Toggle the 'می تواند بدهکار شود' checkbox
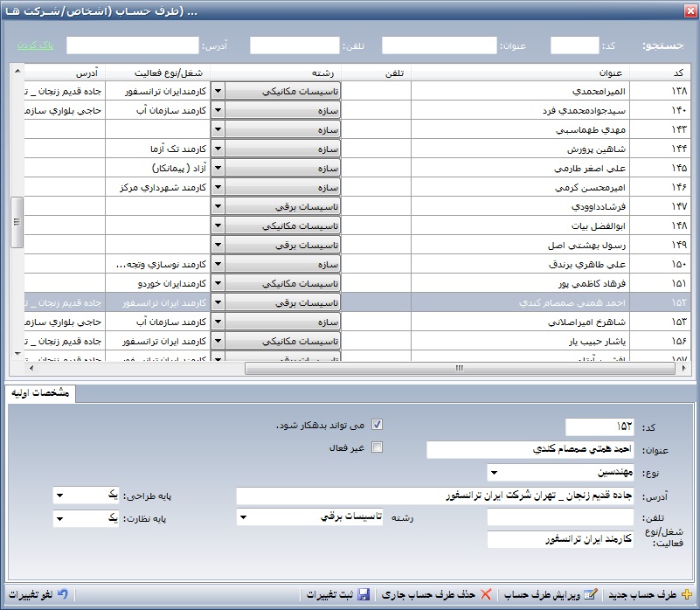Image resolution: width=700 pixels, height=610 pixels. pyautogui.click(x=378, y=425)
